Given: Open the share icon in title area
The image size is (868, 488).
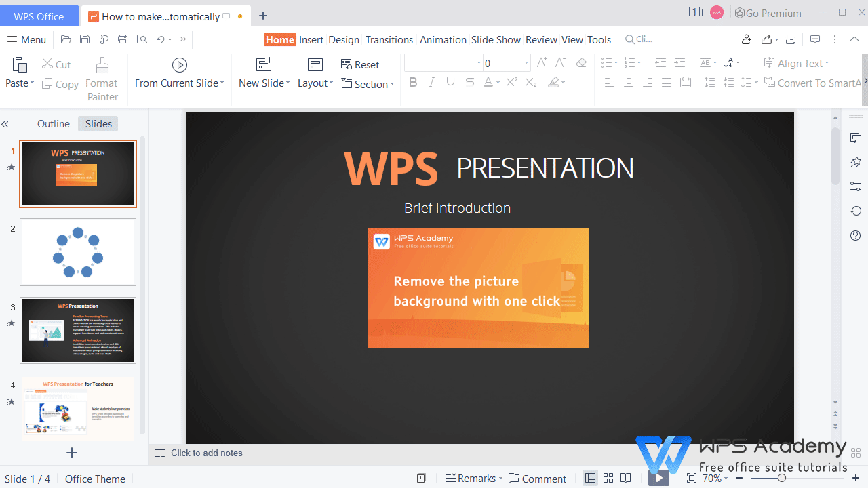Looking at the screenshot, I should click(x=766, y=39).
